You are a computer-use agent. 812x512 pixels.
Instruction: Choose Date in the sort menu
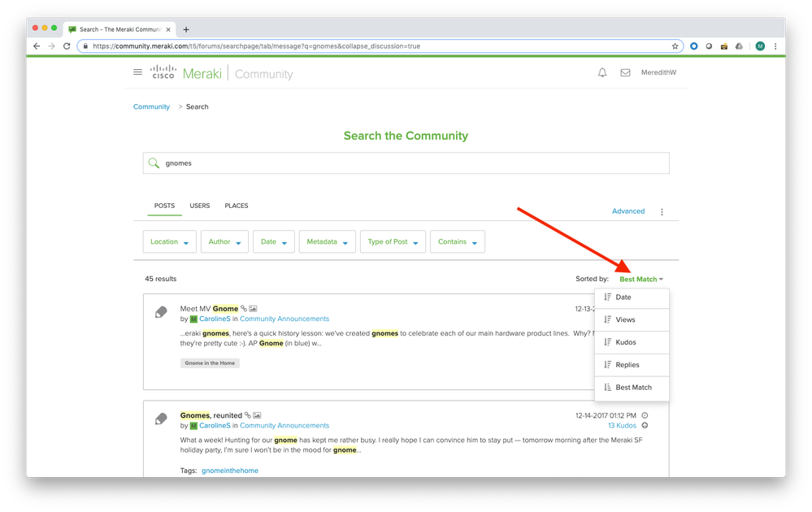pos(623,297)
